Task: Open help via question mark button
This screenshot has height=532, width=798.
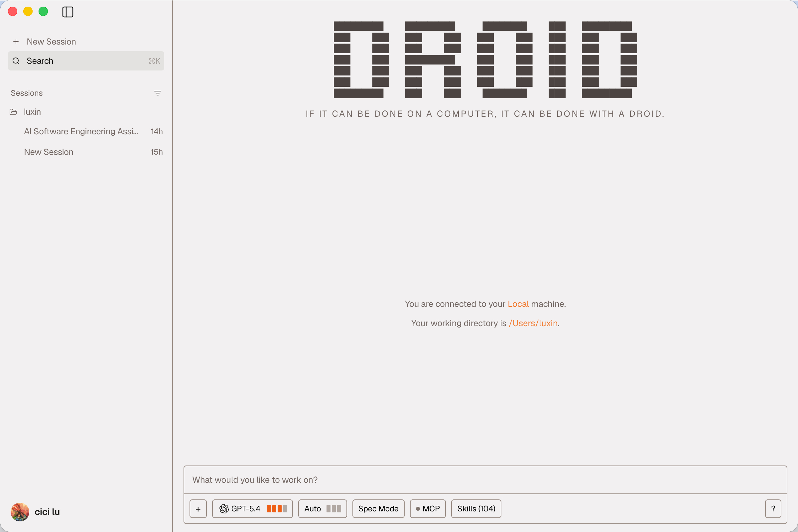Action: click(773, 509)
